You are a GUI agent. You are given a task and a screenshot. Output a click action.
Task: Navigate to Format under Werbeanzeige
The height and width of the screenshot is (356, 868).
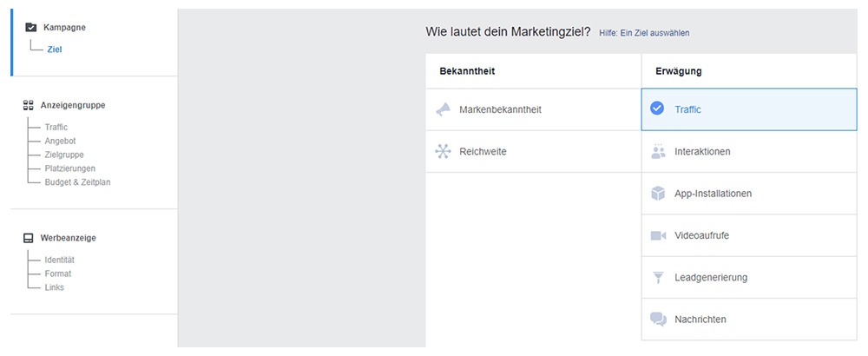coord(58,274)
